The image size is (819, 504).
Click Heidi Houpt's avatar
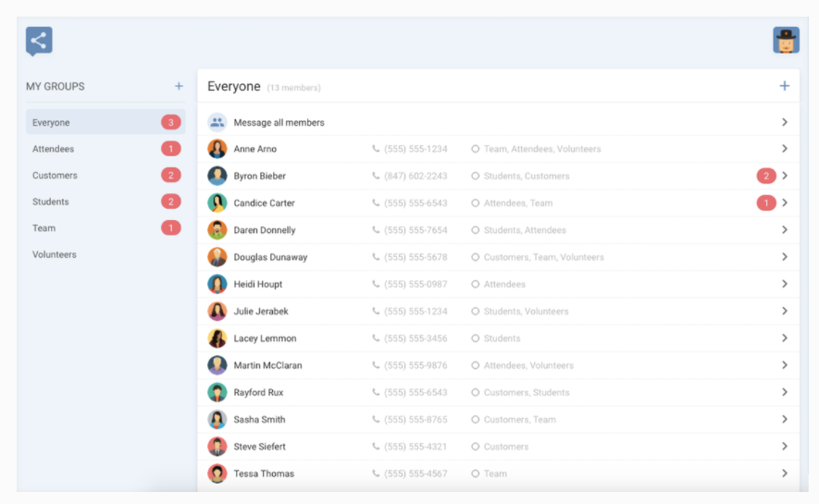point(217,284)
